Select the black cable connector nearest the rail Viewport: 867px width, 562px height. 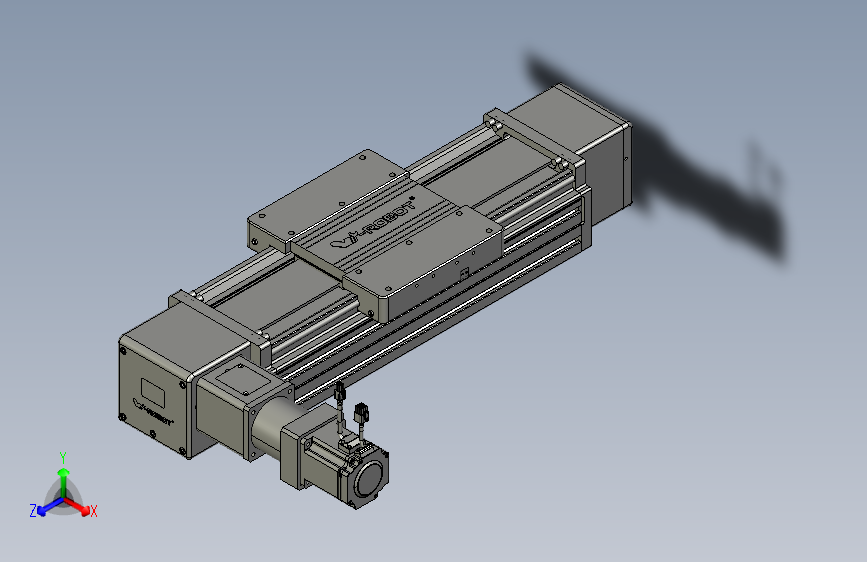338,392
